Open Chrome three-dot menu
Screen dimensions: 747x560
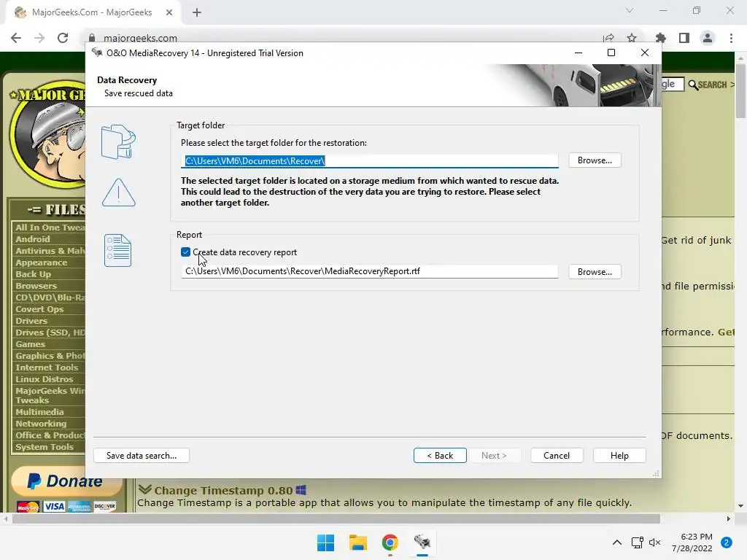tap(731, 38)
